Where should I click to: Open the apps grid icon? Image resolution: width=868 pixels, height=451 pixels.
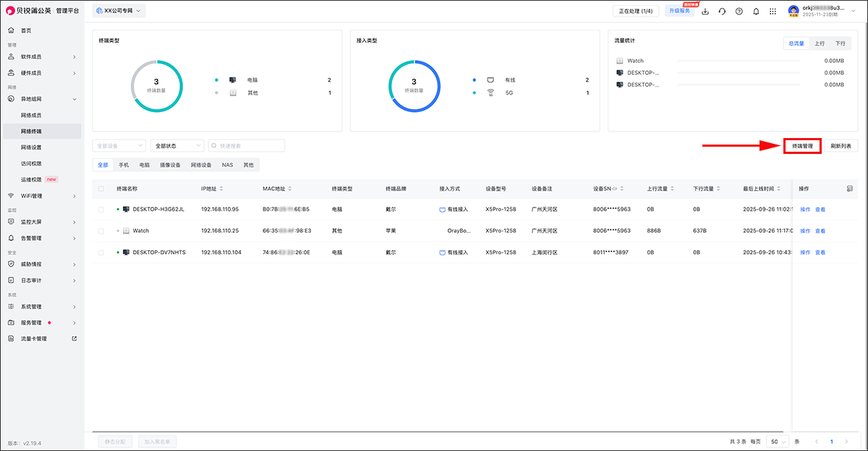(x=773, y=12)
